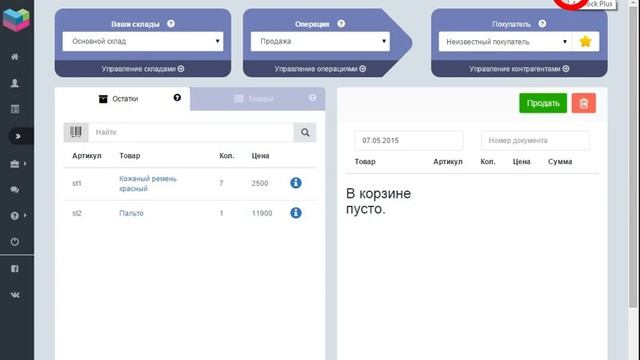Viewport: 640px width, 360px height.
Task: Show info for Пальто item
Action: pos(296,213)
